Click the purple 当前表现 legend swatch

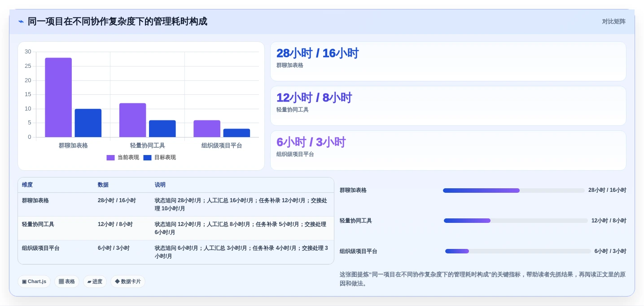coord(110,158)
